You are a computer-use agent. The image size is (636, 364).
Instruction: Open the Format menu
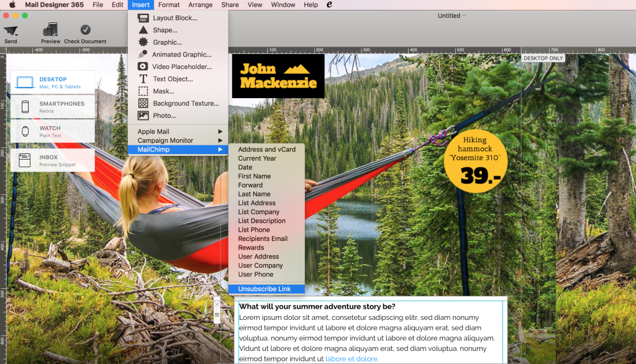click(169, 5)
